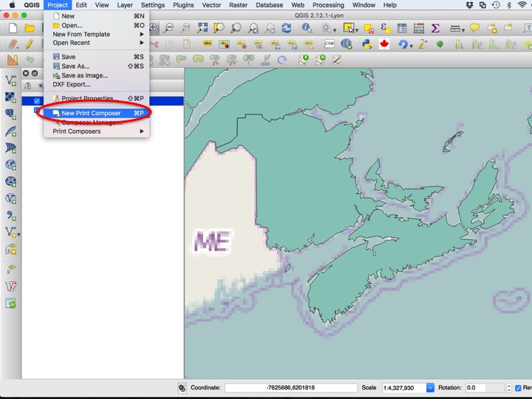The height and width of the screenshot is (399, 532).
Task: Select the Identify Features tool
Action: [x=307, y=28]
